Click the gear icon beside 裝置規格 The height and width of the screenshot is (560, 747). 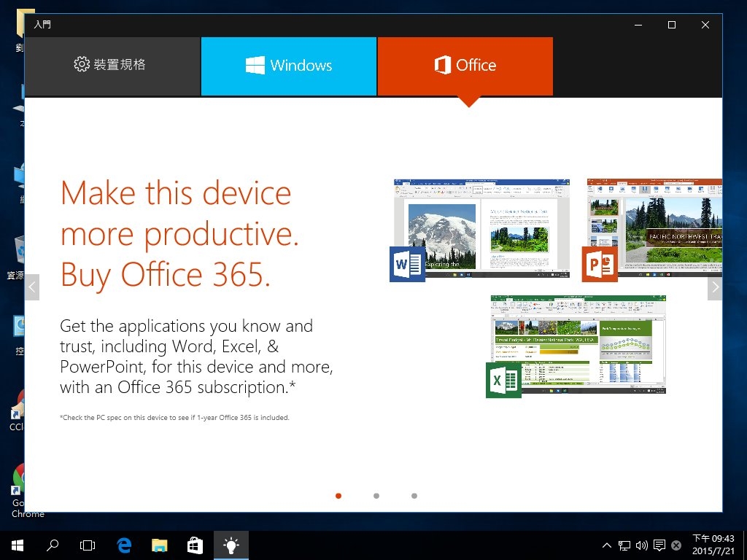(x=82, y=64)
